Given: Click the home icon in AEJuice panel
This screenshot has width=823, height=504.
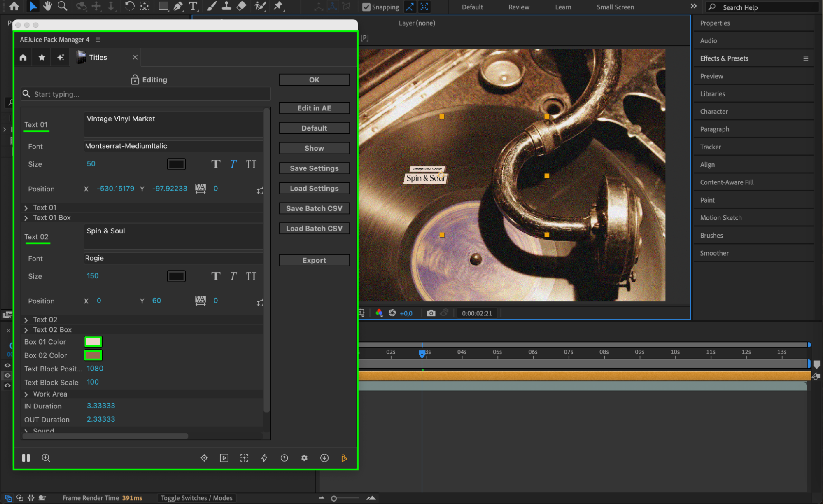Looking at the screenshot, I should tap(23, 58).
